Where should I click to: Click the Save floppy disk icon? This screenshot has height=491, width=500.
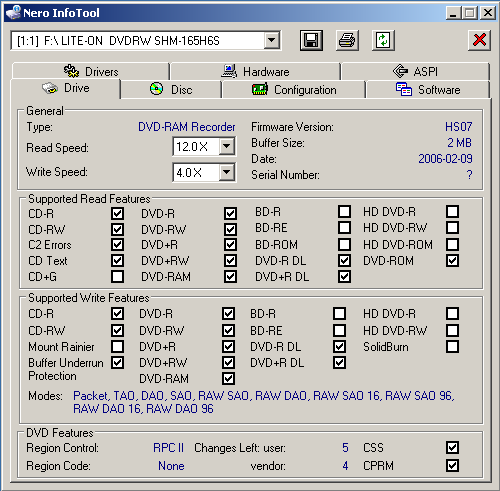pos(311,40)
